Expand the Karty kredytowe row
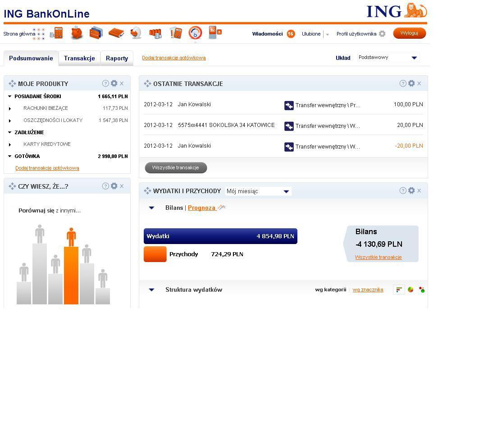The width and height of the screenshot is (479, 448). [x=10, y=145]
